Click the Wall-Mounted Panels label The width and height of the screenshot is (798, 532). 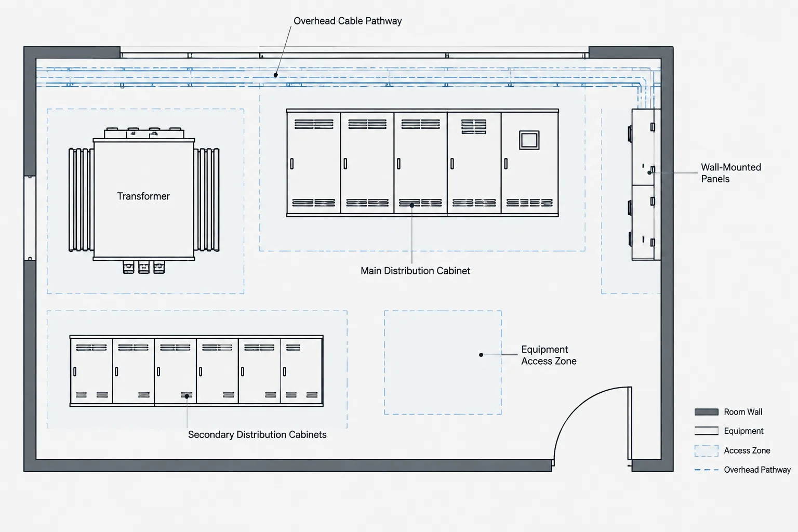pyautogui.click(x=730, y=173)
